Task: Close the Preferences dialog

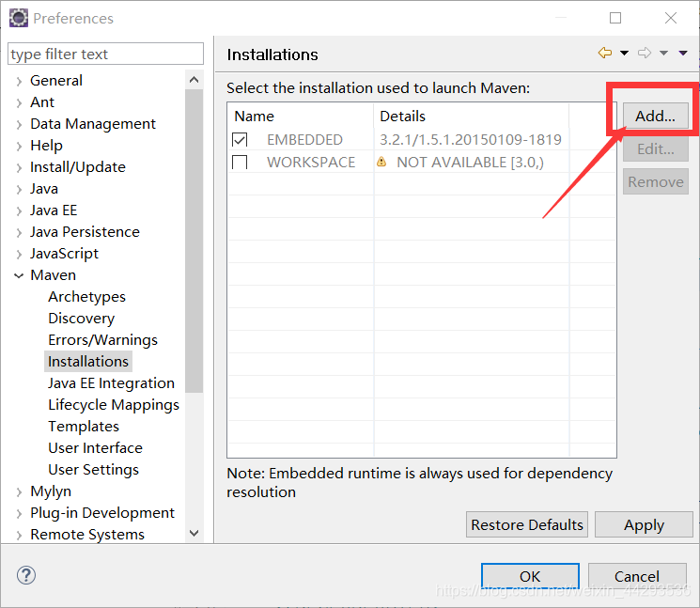Action: point(671,18)
